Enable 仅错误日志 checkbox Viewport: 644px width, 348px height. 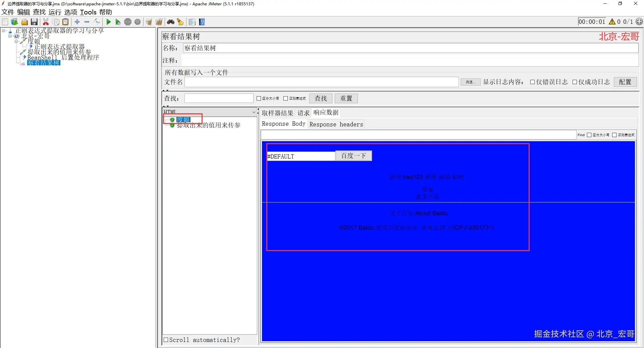pyautogui.click(x=532, y=82)
